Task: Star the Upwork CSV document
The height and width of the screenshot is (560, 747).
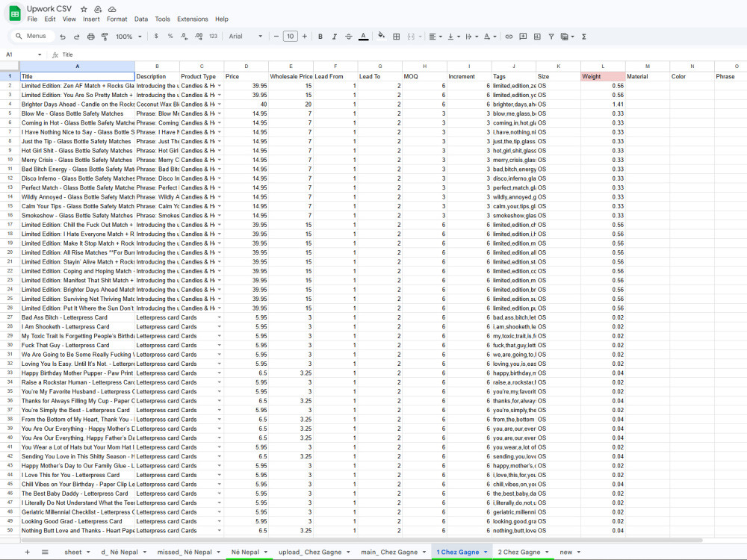Action: (84, 9)
